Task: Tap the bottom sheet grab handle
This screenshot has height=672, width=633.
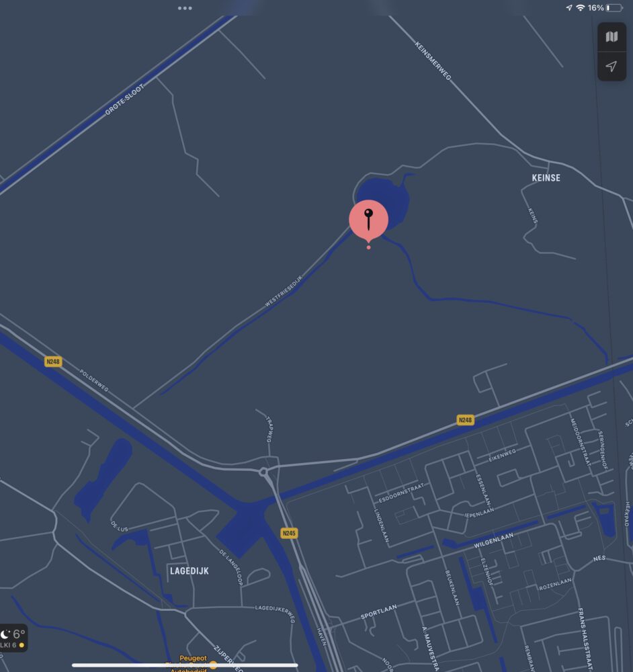Action: coord(185,665)
